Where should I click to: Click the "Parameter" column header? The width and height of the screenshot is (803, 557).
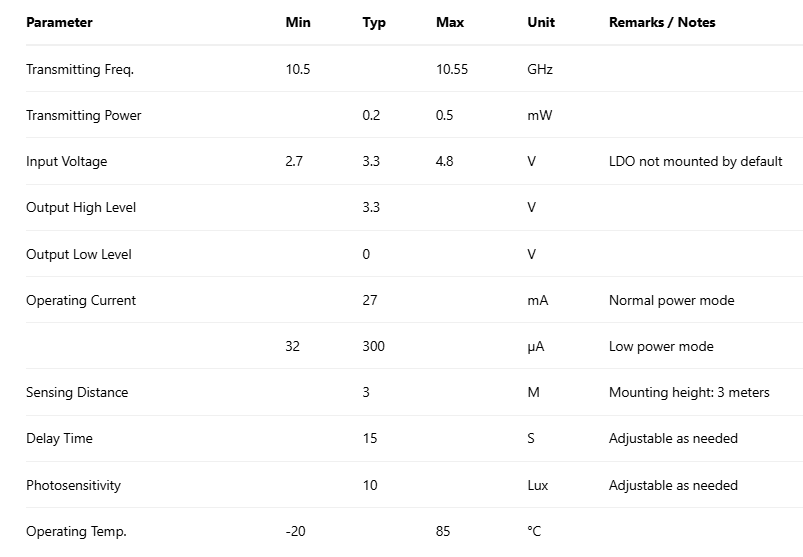click(x=59, y=22)
